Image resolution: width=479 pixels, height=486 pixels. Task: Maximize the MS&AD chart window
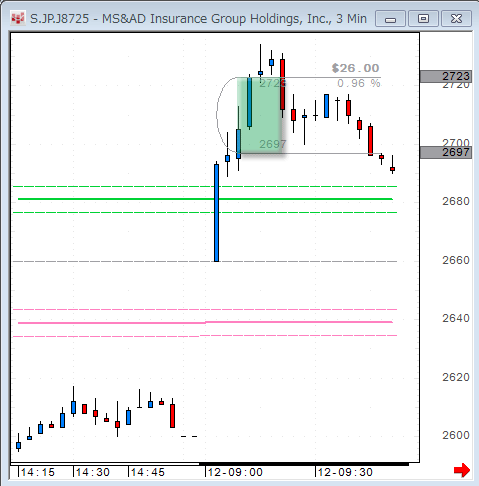[x=423, y=19]
